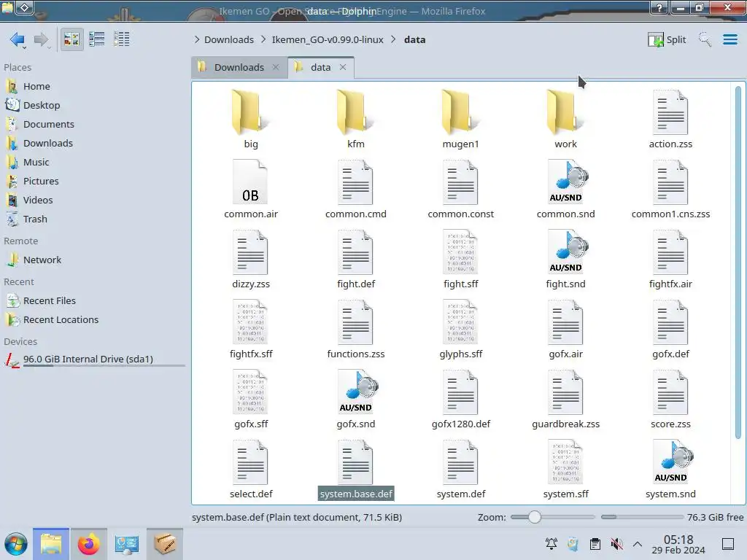Open Network under Remote
The image size is (747, 560).
click(x=42, y=260)
